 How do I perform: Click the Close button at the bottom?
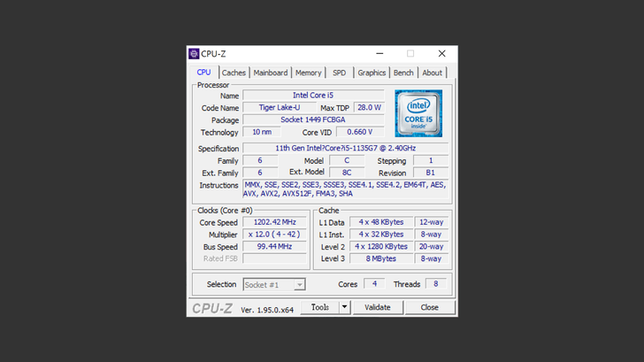pyautogui.click(x=429, y=307)
